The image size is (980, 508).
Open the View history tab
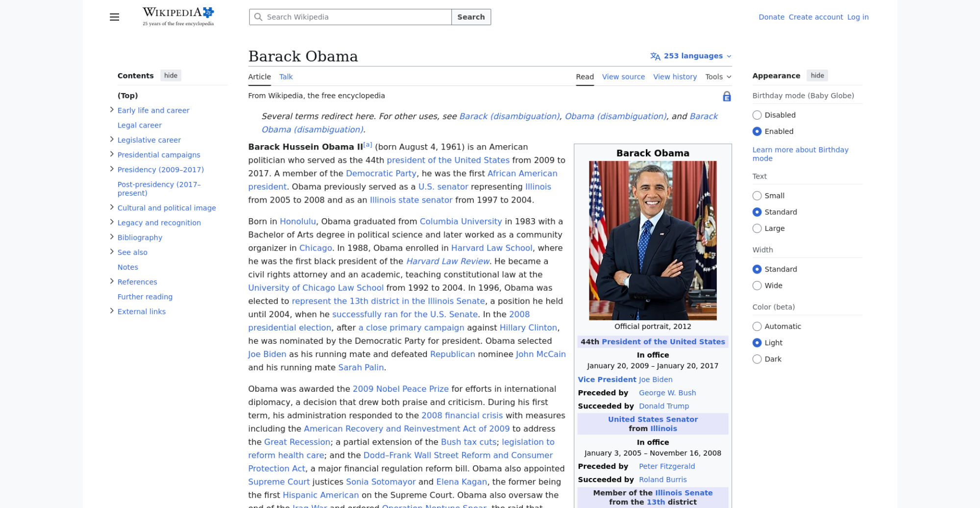[675, 77]
